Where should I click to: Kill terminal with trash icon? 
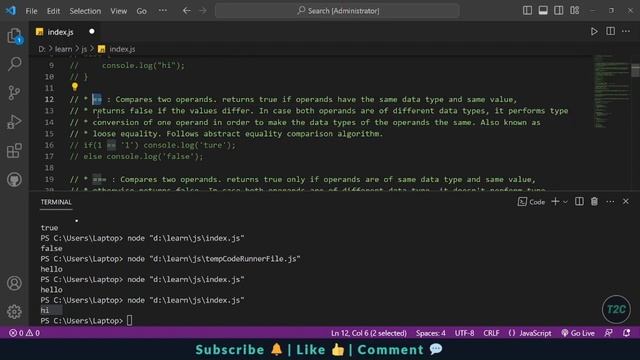594,202
